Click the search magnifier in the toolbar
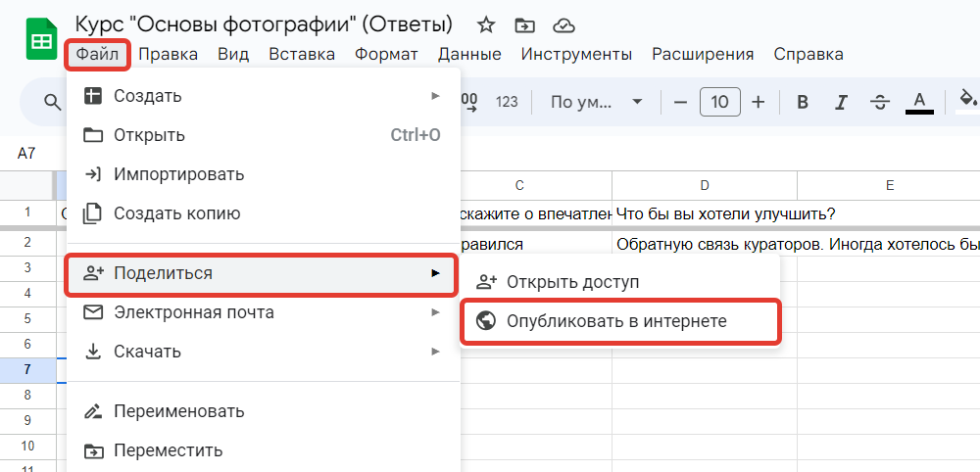The image size is (980, 472). tap(53, 102)
